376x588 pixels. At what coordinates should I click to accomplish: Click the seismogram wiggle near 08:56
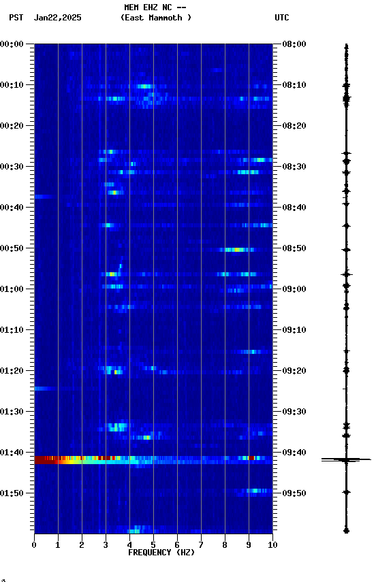346,275
